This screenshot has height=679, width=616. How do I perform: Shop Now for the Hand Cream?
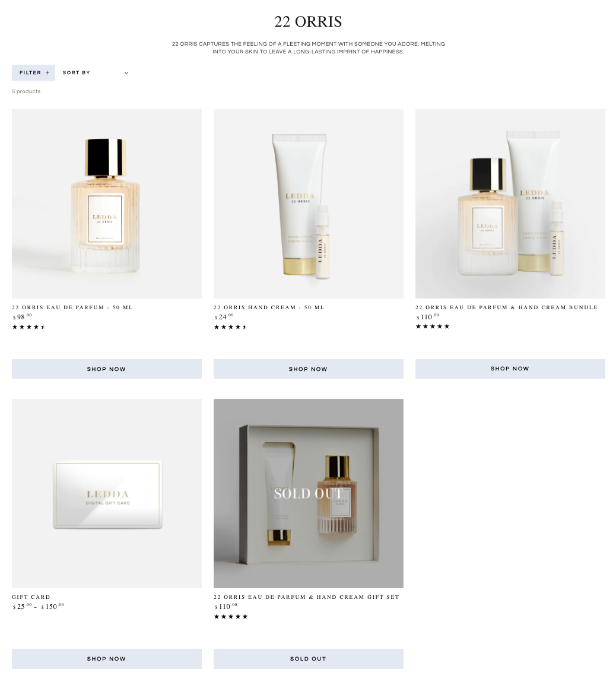pos(308,369)
